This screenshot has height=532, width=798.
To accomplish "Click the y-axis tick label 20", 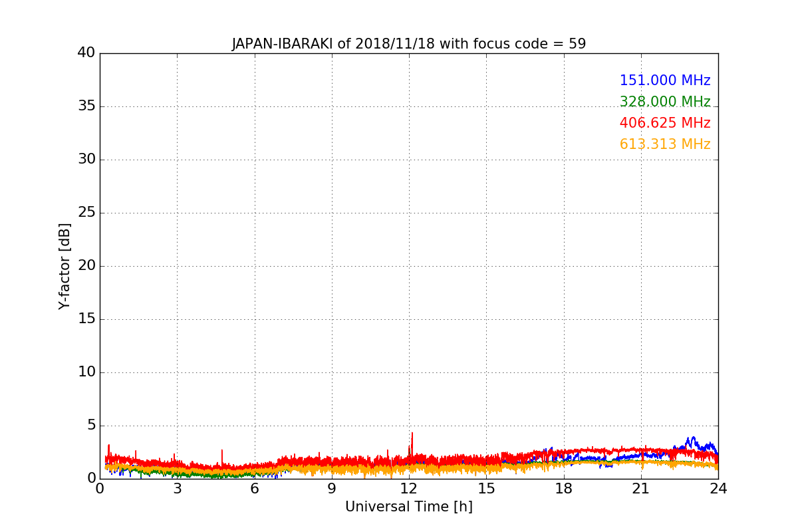I will click(86, 265).
